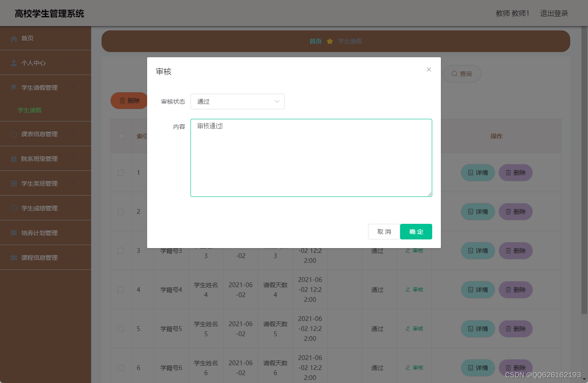Click purple 删除 button in row 2
The height and width of the screenshot is (383, 588).
click(x=516, y=212)
